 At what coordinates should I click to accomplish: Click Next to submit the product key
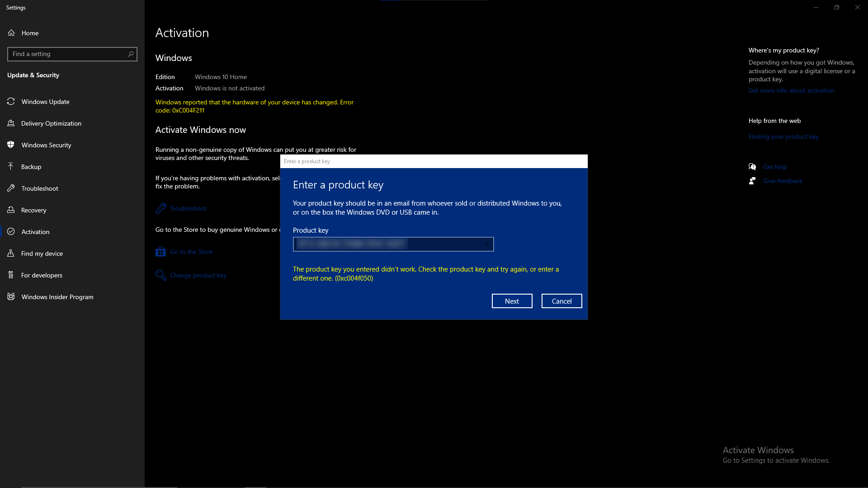pos(512,301)
